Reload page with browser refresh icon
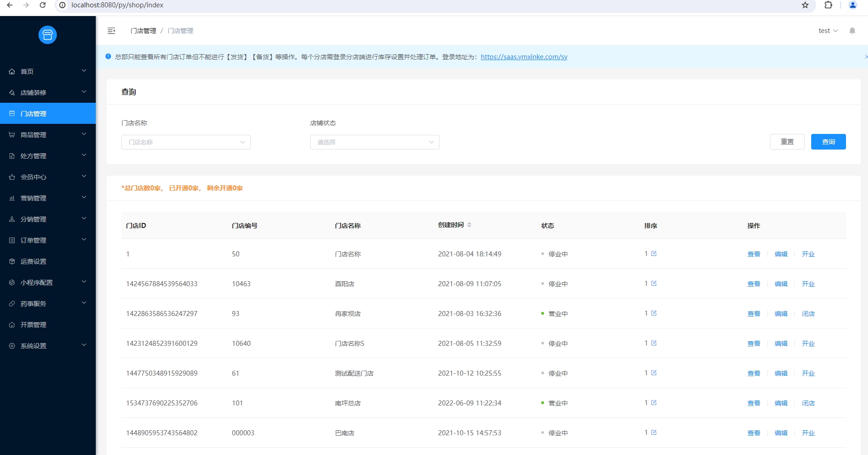This screenshot has width=868, height=455. point(43,5)
